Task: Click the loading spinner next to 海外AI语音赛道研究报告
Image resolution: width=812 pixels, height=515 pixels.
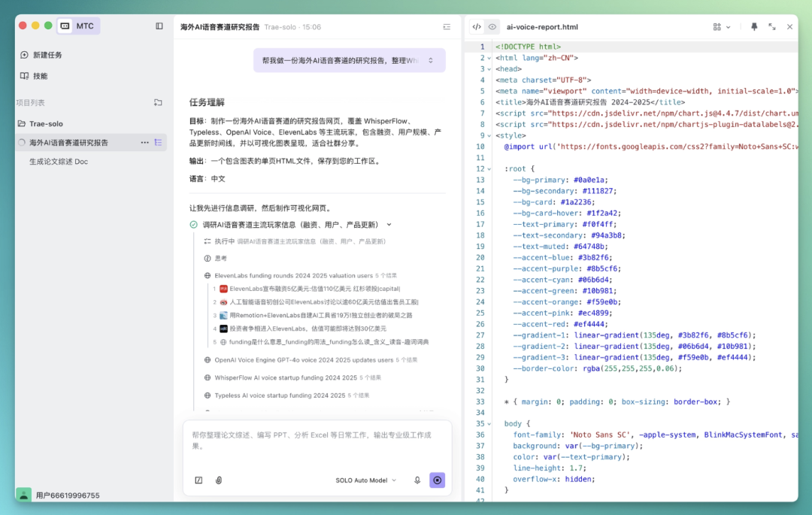Action: point(22,142)
